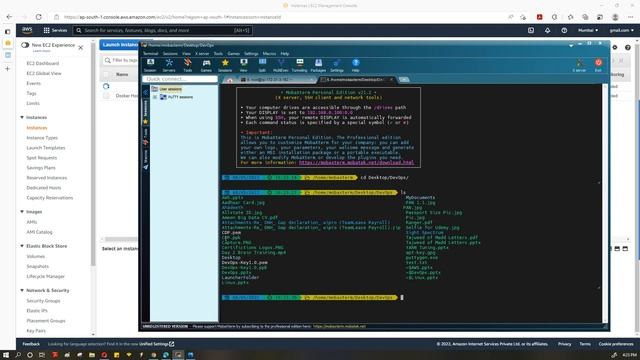Collapse the Instances section in EC2 sidebar
The width and height of the screenshot is (640, 360).
click(22, 117)
